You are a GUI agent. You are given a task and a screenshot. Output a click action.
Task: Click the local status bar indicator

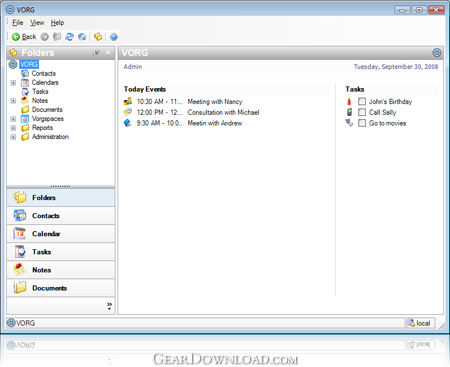pos(420,323)
